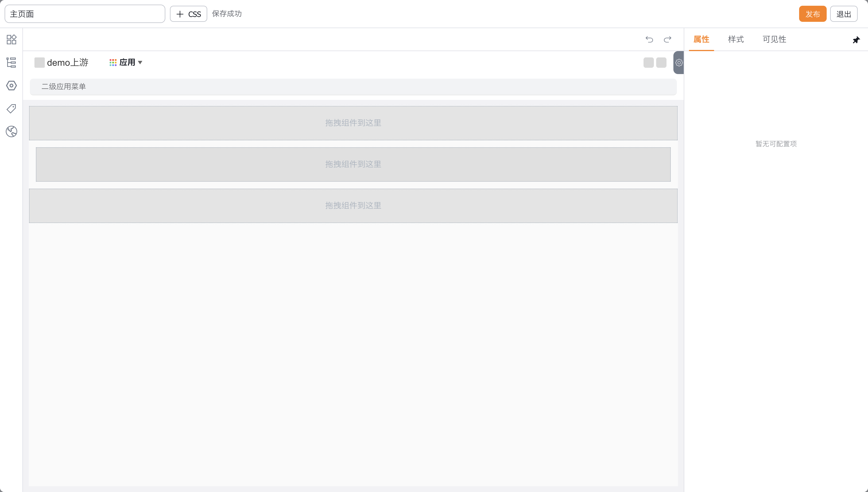
Task: Click the hexagon settings sidebar icon
Action: [x=11, y=86]
